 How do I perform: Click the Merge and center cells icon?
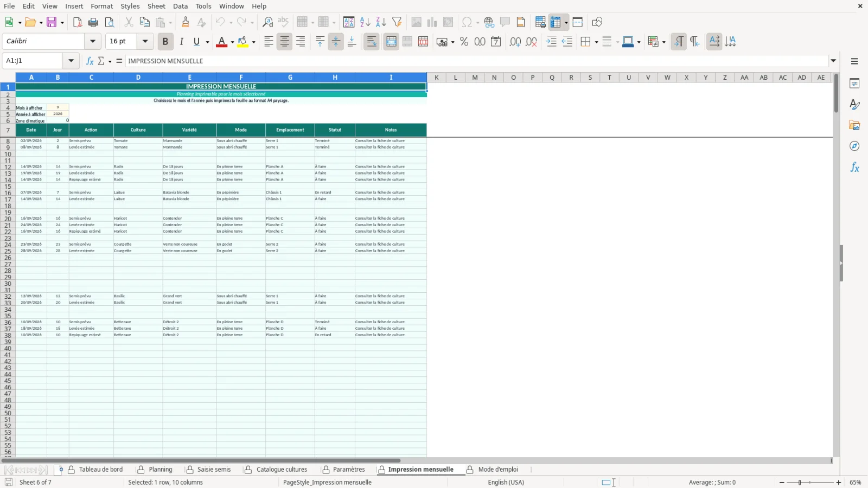coord(391,42)
